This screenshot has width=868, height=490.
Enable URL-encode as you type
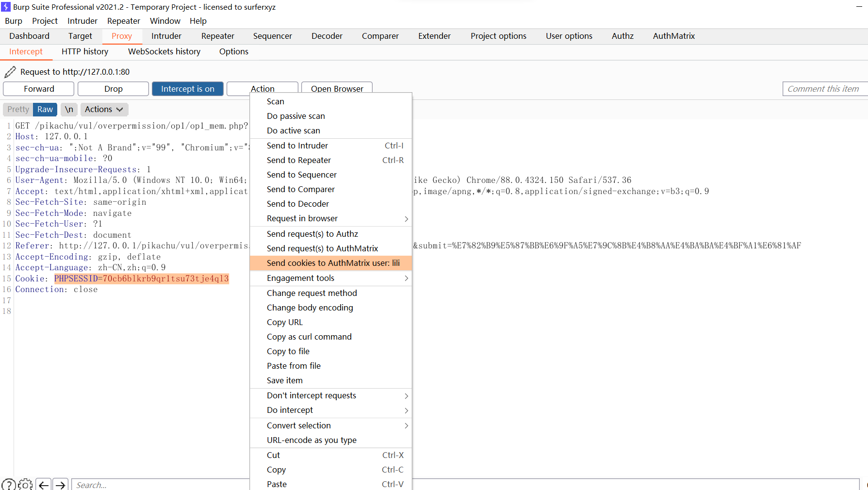point(311,440)
